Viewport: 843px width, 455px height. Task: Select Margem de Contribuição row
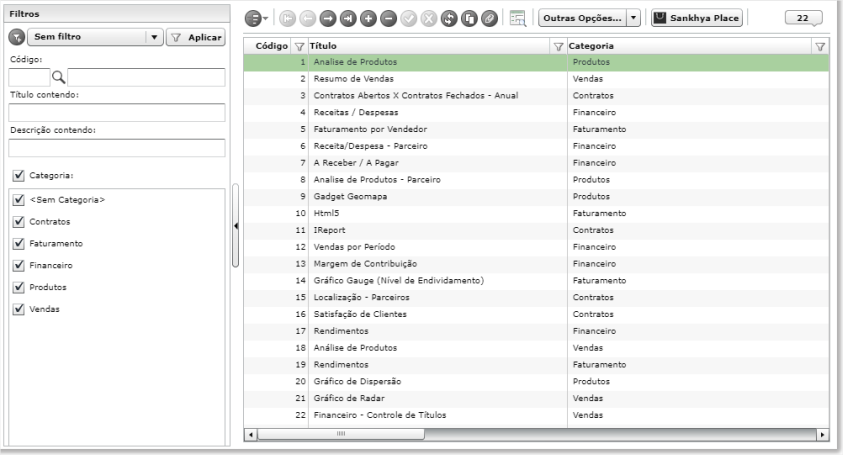(536, 264)
